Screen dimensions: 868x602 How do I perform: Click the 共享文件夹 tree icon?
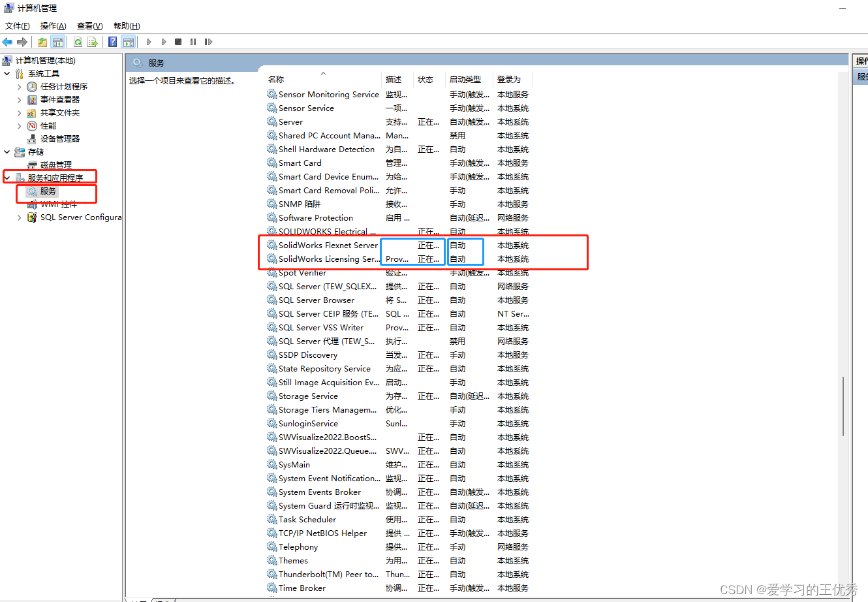coord(32,113)
